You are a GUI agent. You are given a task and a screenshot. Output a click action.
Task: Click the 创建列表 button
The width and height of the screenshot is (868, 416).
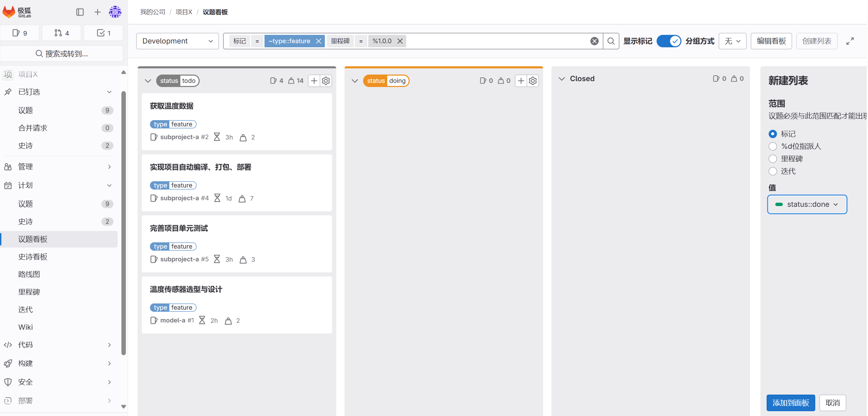pos(816,41)
